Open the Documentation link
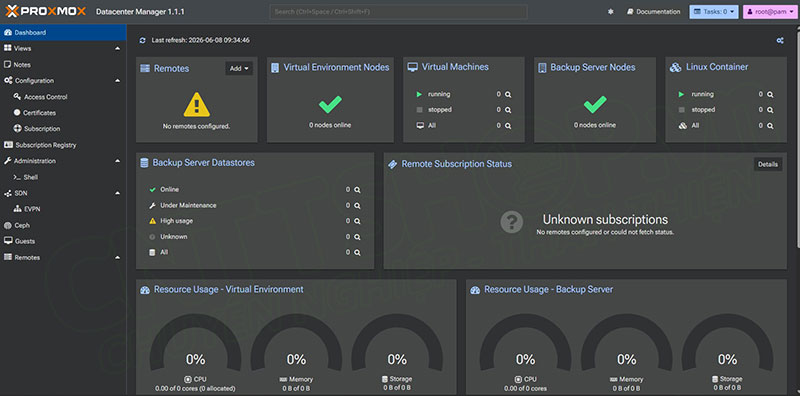 pyautogui.click(x=654, y=12)
